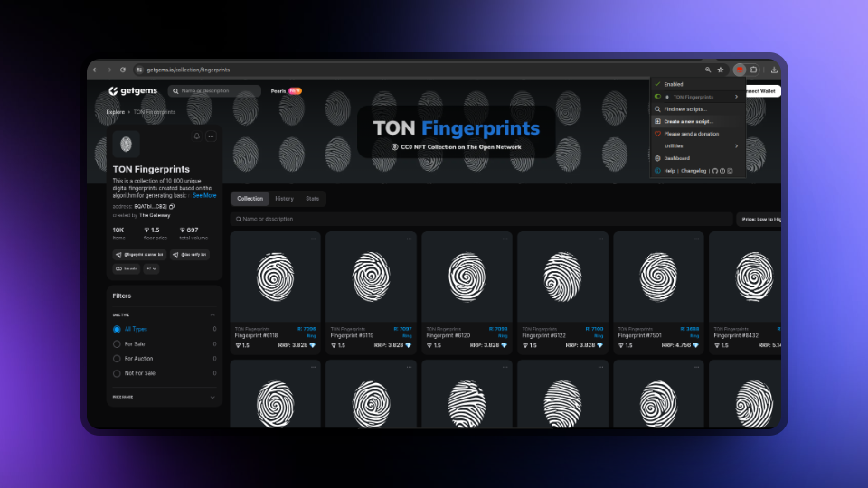Click the collection Name or description search field
This screenshot has height=488, width=868.
(x=482, y=219)
